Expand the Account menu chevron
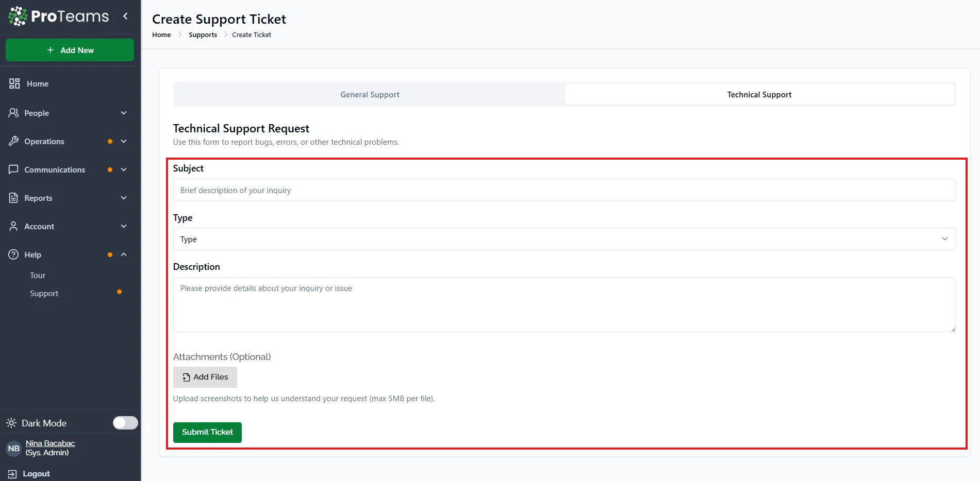Image resolution: width=980 pixels, height=481 pixels. (124, 226)
